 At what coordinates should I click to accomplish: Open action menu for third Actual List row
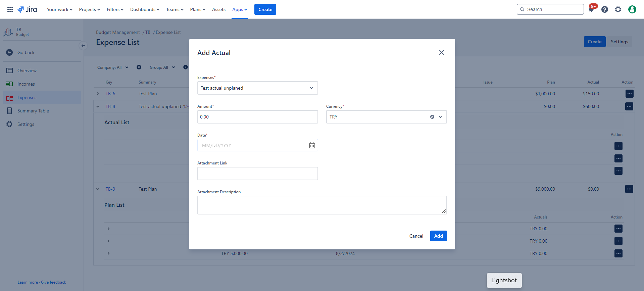click(618, 171)
